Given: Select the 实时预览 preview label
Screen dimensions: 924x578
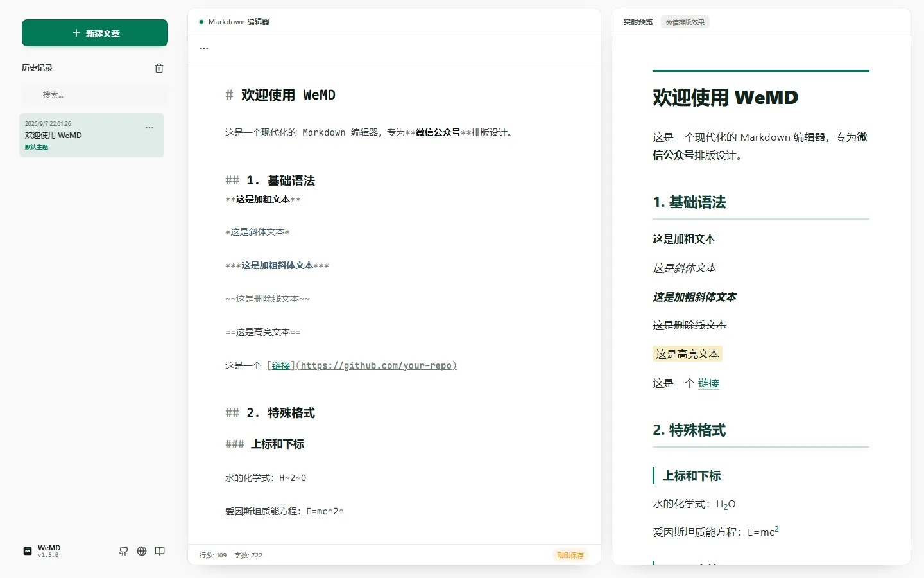Looking at the screenshot, I should tap(638, 22).
